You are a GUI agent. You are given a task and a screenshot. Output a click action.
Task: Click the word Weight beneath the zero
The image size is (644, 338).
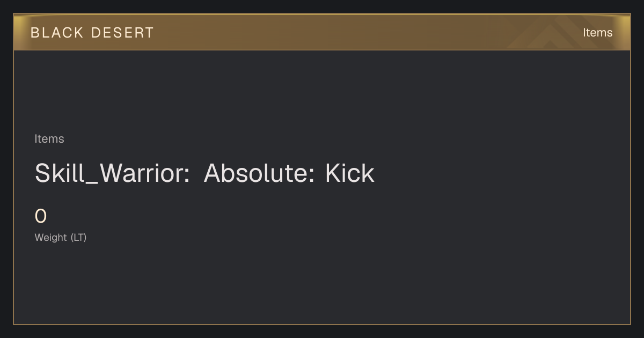(51, 237)
